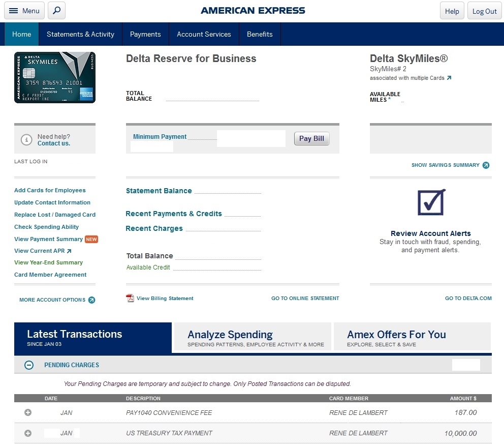Follow the Go To Delta.com link

[x=468, y=299]
